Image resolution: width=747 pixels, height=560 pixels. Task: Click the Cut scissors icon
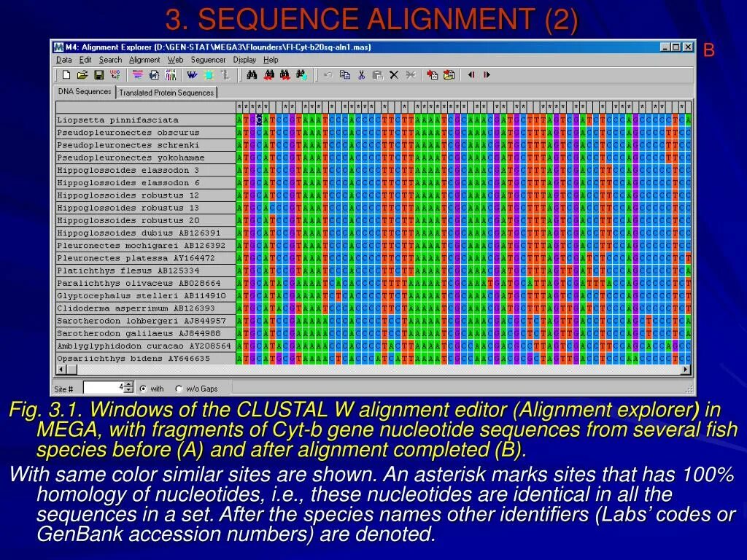tap(362, 75)
